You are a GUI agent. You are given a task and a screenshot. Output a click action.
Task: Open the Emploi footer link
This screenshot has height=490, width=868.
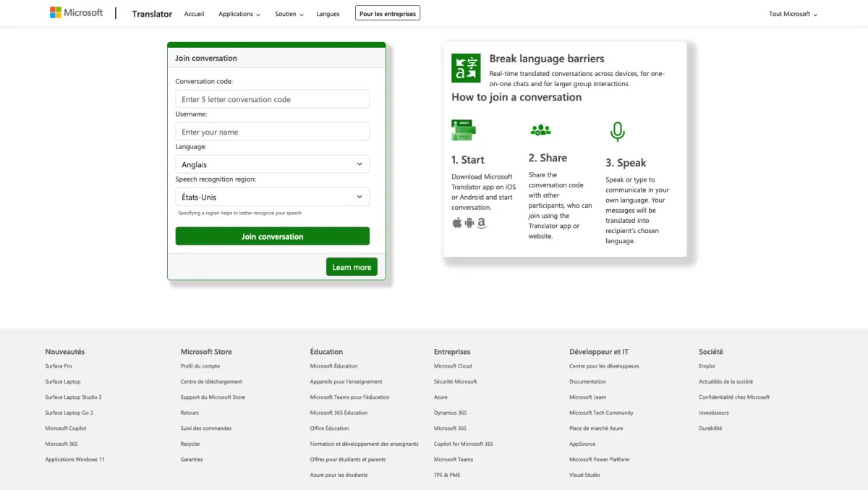(707, 366)
